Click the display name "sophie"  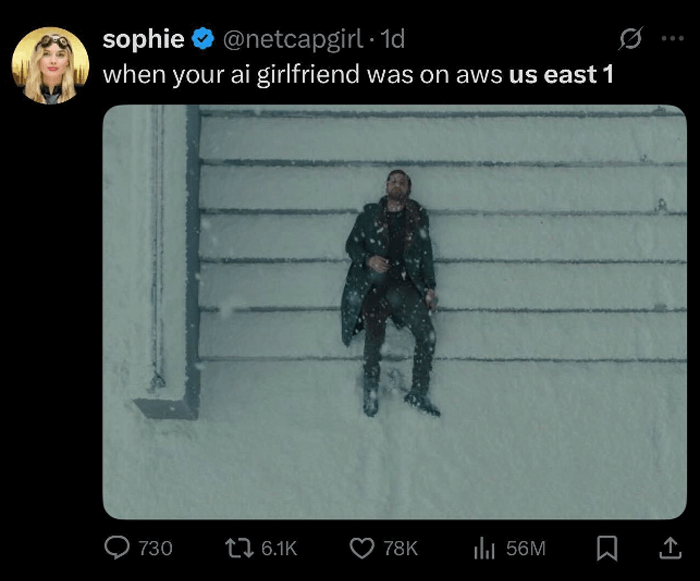[x=143, y=39]
